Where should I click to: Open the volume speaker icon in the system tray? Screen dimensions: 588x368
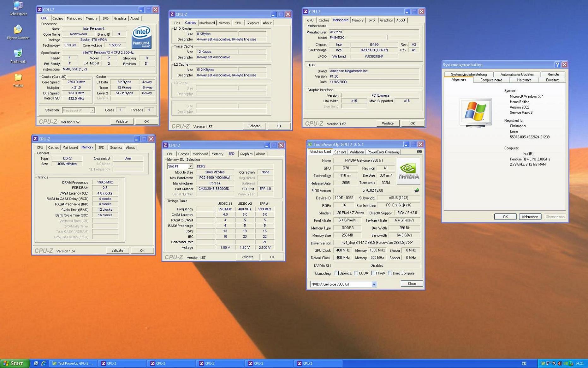tap(560, 363)
